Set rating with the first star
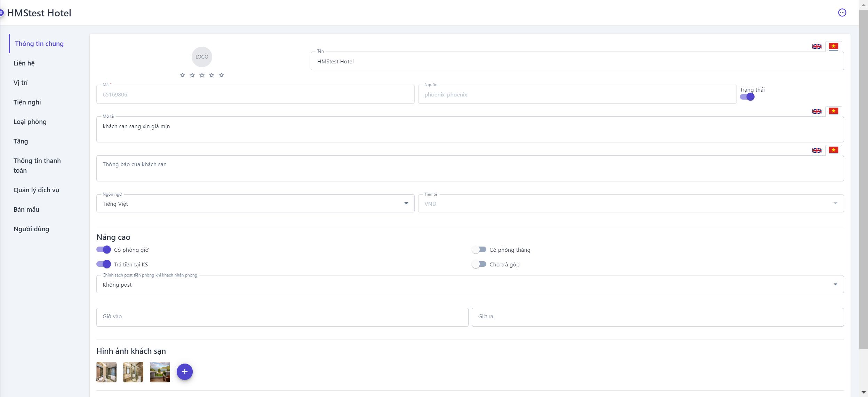The image size is (868, 397). (182, 75)
